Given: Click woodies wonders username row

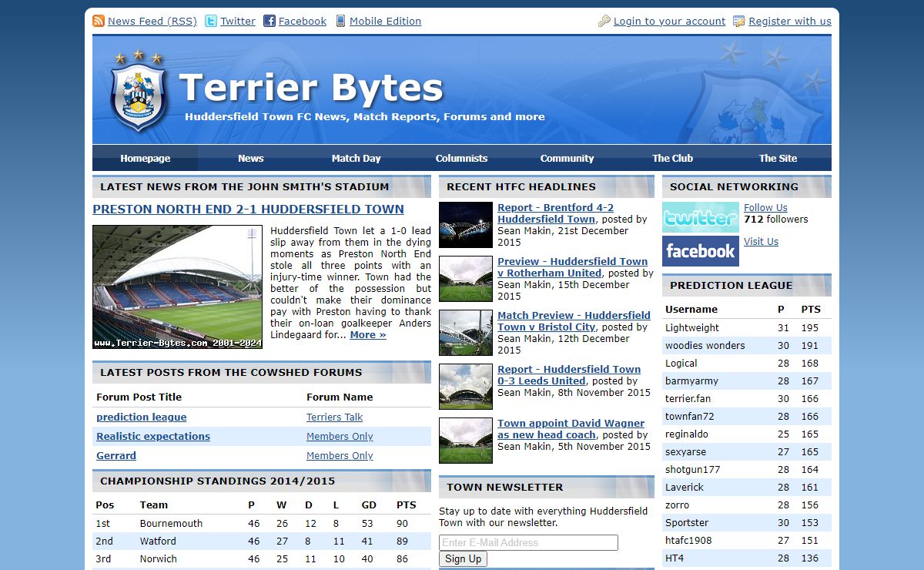Looking at the screenshot, I should (x=747, y=345).
